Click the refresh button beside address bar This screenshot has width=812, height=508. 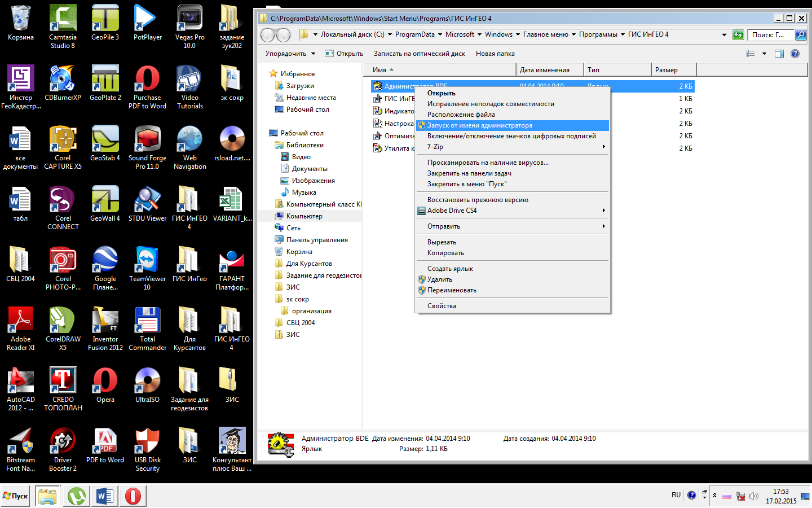pyautogui.click(x=738, y=35)
